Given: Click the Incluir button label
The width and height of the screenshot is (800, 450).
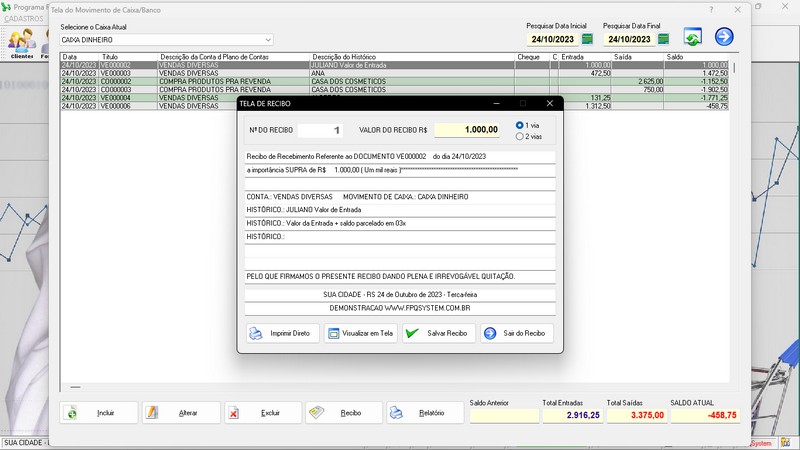Looking at the screenshot, I should pos(106,413).
